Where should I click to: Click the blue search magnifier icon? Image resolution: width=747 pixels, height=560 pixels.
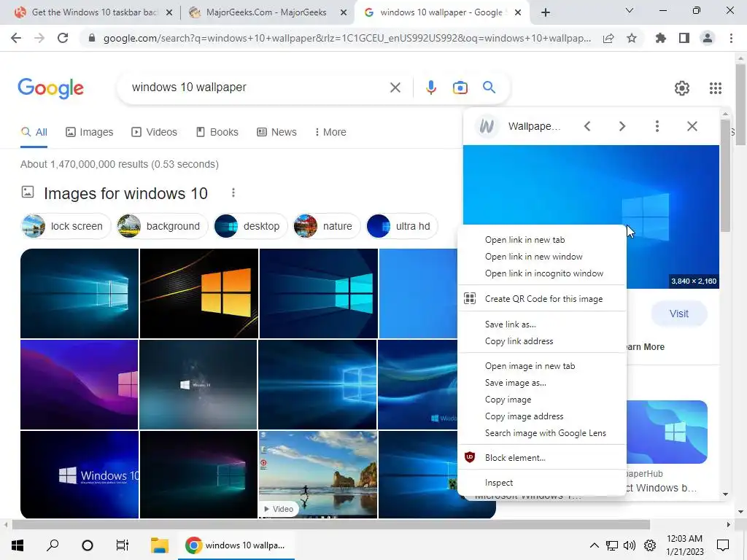click(489, 87)
